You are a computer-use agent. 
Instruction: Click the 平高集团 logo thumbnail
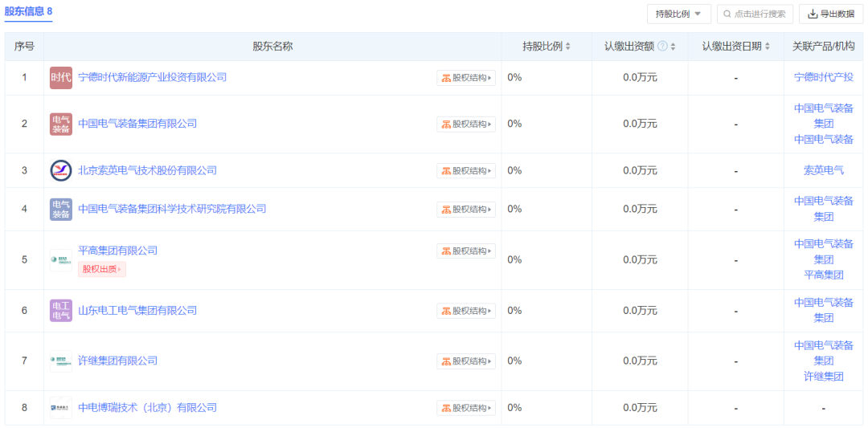pyautogui.click(x=60, y=259)
